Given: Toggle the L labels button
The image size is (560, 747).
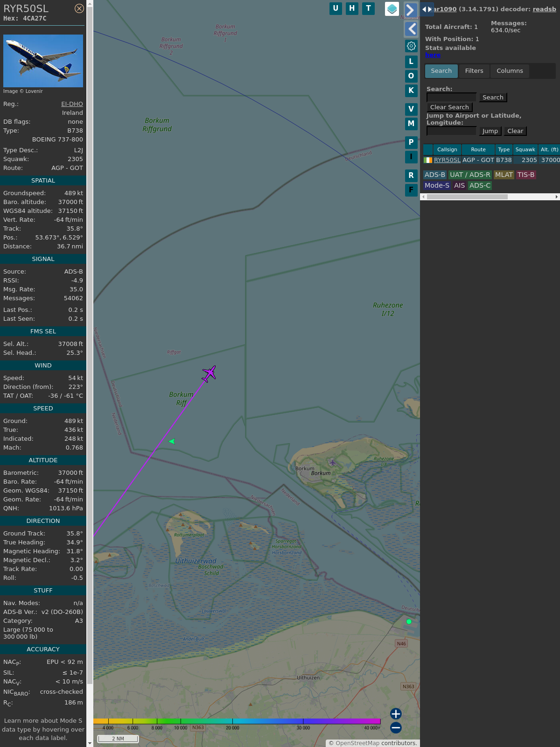Looking at the screenshot, I should pyautogui.click(x=411, y=62).
